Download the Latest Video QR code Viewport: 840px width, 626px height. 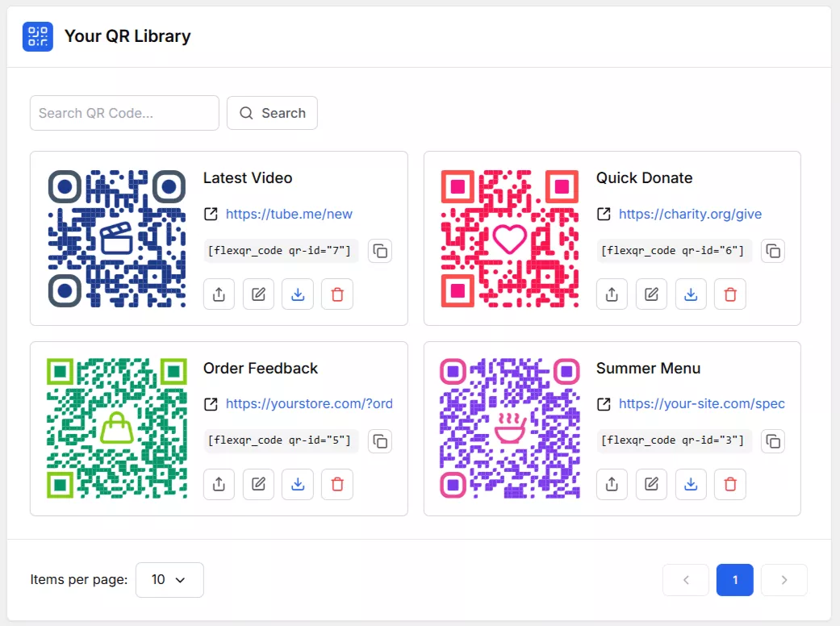(298, 294)
